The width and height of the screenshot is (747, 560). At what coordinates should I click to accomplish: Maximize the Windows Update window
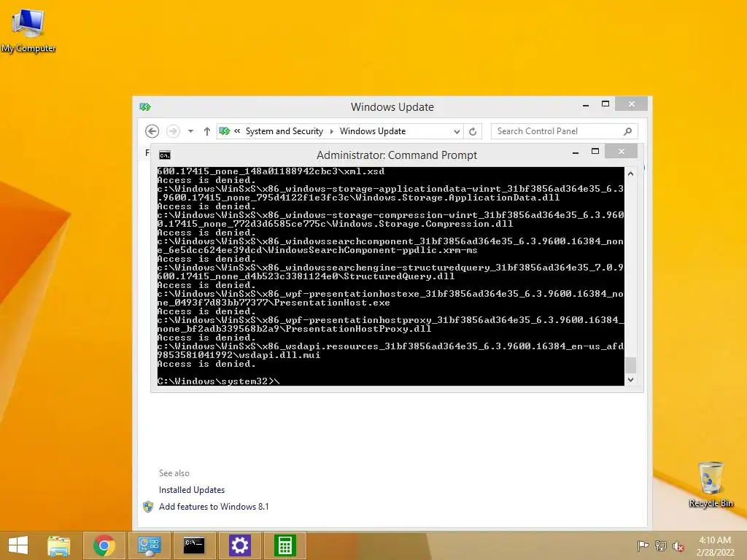[x=605, y=104]
